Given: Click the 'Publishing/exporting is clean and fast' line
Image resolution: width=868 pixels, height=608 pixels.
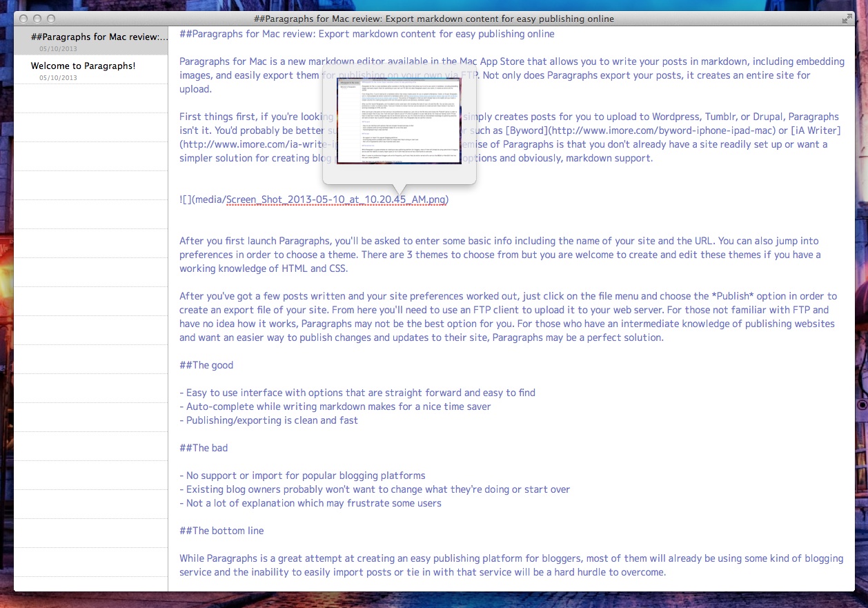Looking at the screenshot, I should tap(269, 420).
